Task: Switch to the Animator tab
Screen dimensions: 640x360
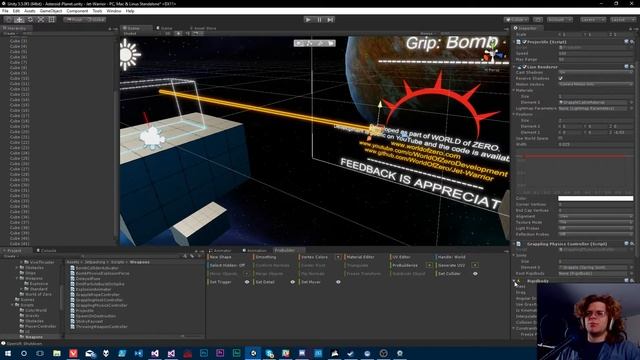Action: [221, 250]
